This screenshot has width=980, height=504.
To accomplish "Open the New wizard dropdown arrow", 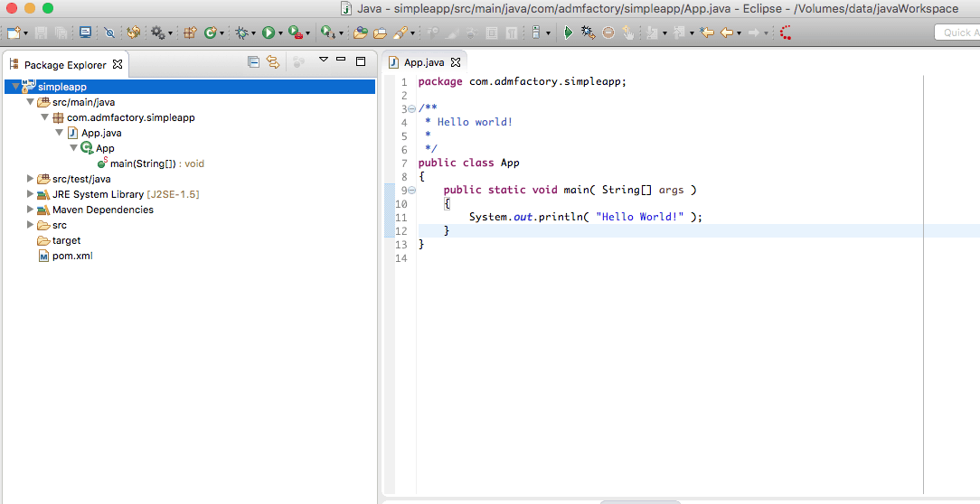I will click(x=25, y=33).
